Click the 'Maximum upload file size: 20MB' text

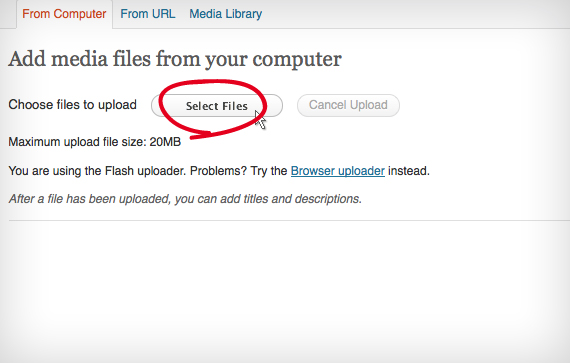[x=95, y=142]
